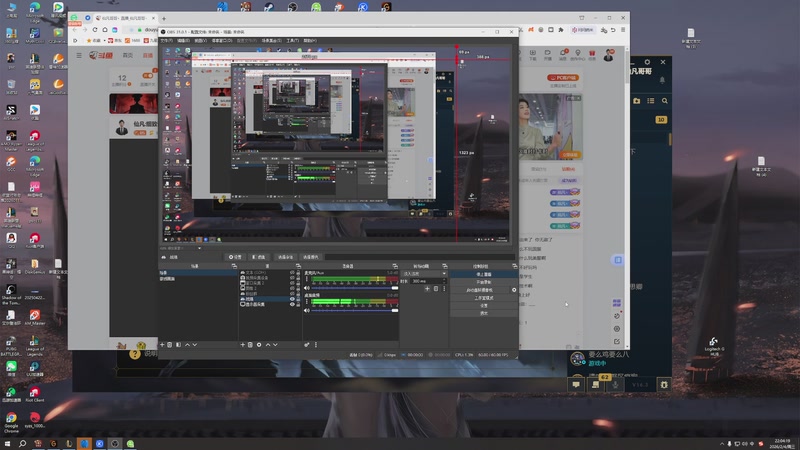Toggle visibility of 文本 (GDI+) source
This screenshot has height=450, width=800.
[x=292, y=272]
